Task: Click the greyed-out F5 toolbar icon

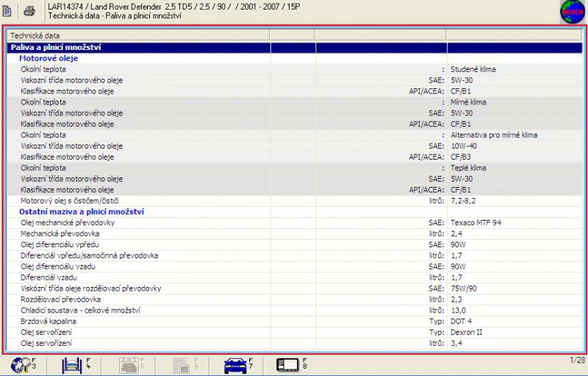Action: (131, 363)
